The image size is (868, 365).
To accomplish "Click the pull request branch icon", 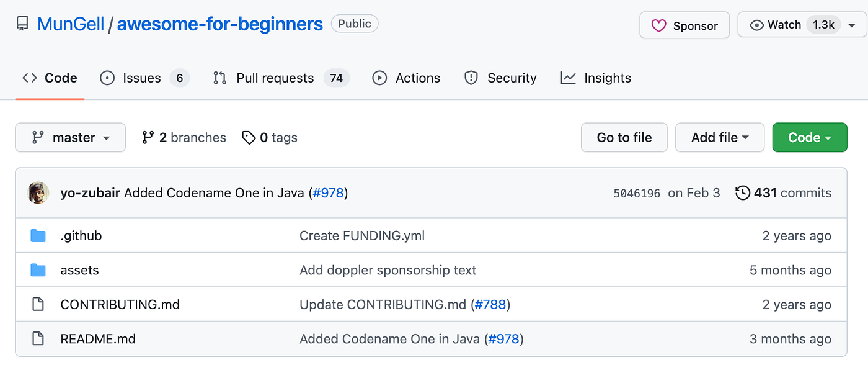I will (x=219, y=78).
